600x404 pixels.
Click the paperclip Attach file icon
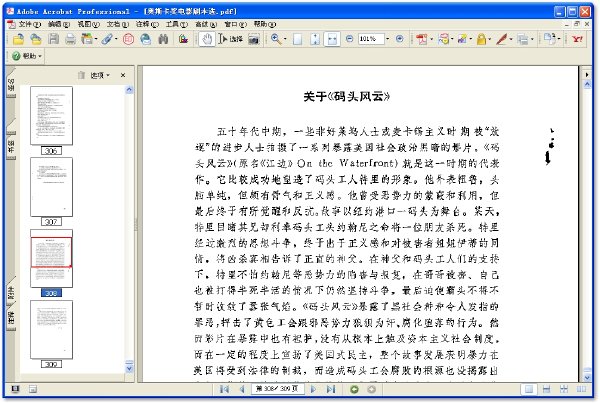point(107,39)
